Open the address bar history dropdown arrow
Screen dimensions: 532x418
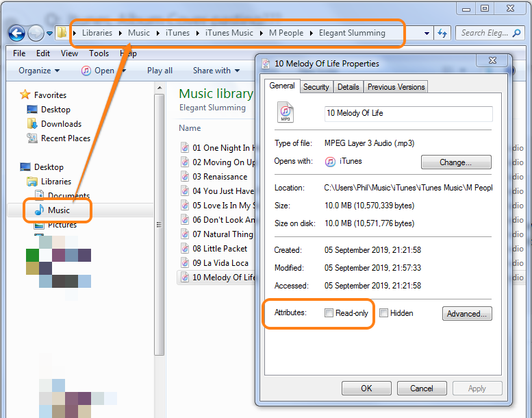click(x=427, y=34)
